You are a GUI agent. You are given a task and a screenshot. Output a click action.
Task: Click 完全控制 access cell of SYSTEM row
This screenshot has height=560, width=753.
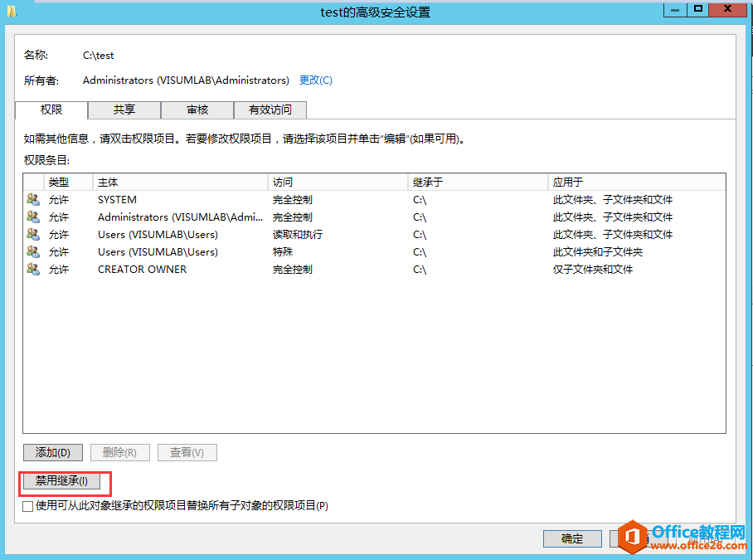293,200
